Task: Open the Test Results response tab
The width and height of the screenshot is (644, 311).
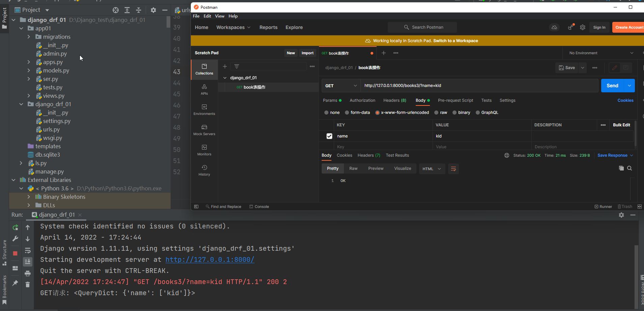Action: click(397, 155)
